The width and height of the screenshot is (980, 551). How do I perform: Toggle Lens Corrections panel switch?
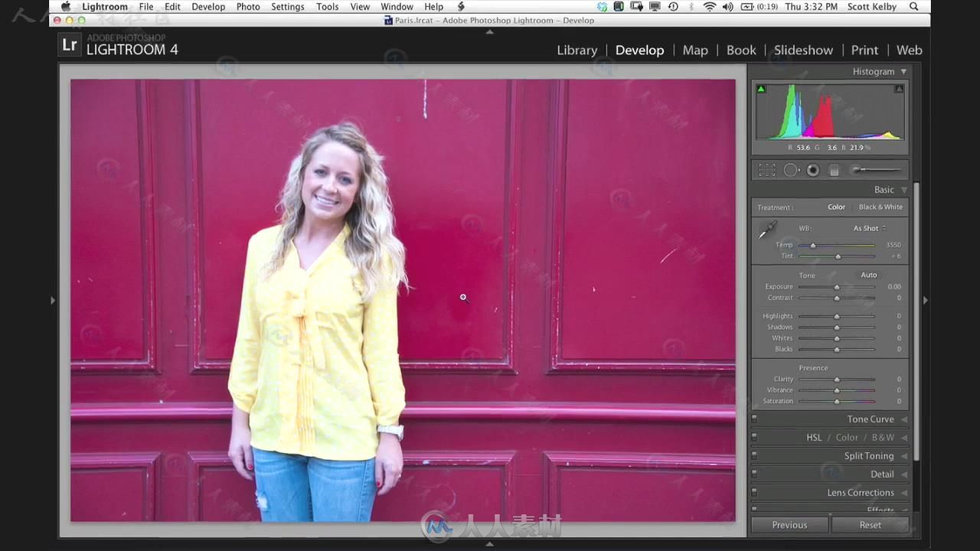[754, 493]
